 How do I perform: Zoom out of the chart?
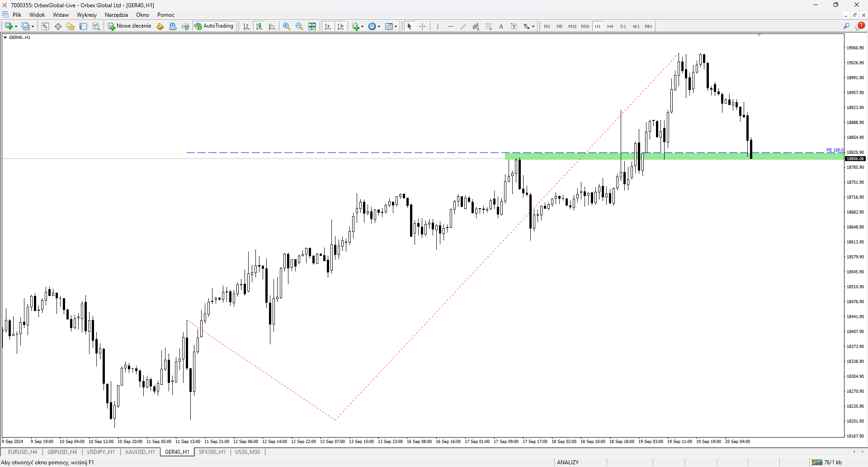pos(299,26)
